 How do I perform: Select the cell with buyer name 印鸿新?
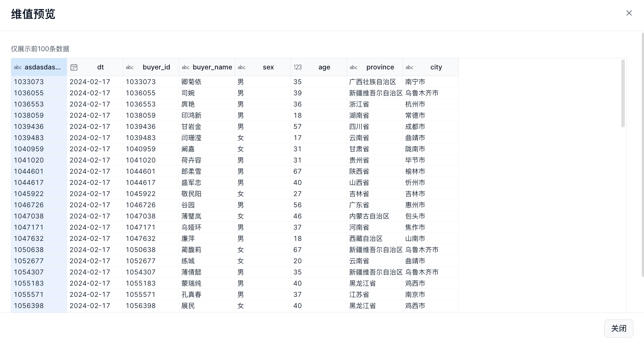191,115
